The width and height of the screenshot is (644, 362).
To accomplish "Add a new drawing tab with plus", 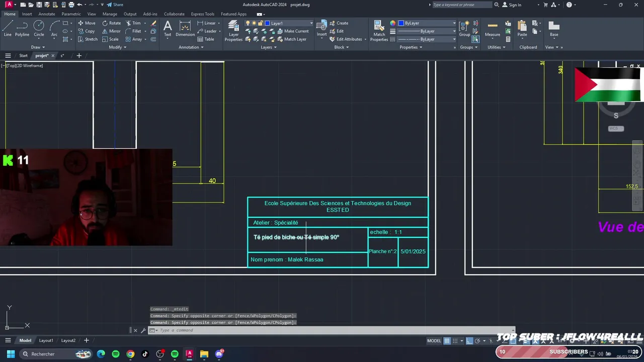I will (79, 56).
